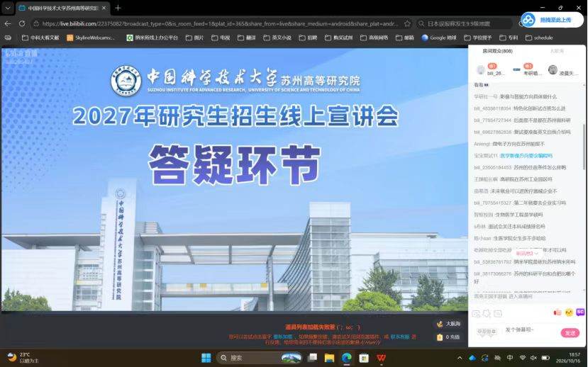Click the 凌晨失 viewer avatar
Viewport: 588px width, 367px height.
(x=553, y=69)
